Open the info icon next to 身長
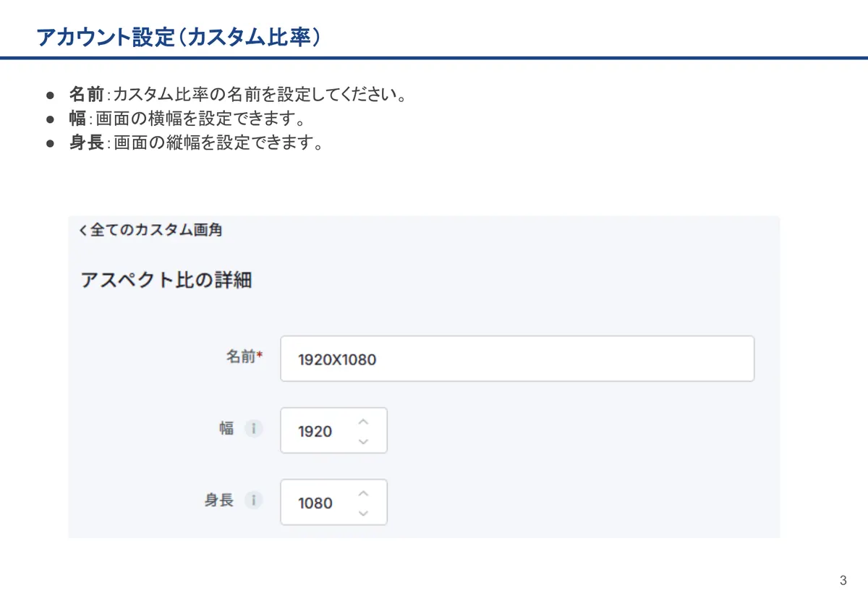 (252, 500)
